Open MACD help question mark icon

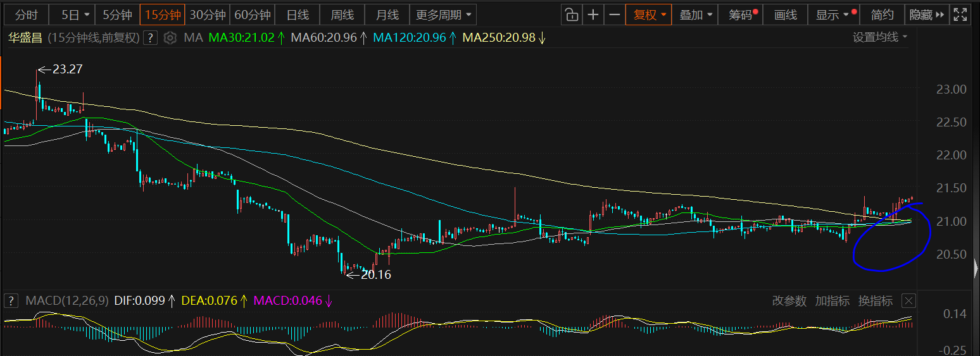coord(11,300)
